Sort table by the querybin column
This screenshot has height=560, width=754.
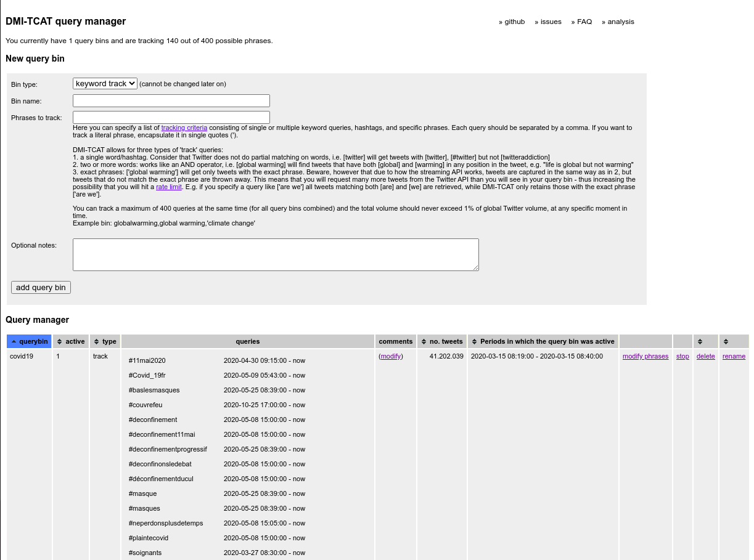pyautogui.click(x=29, y=341)
